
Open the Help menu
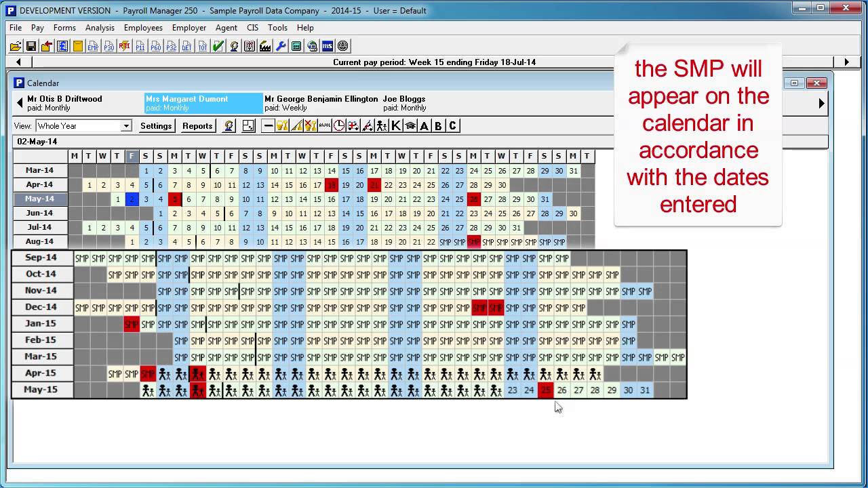click(305, 28)
